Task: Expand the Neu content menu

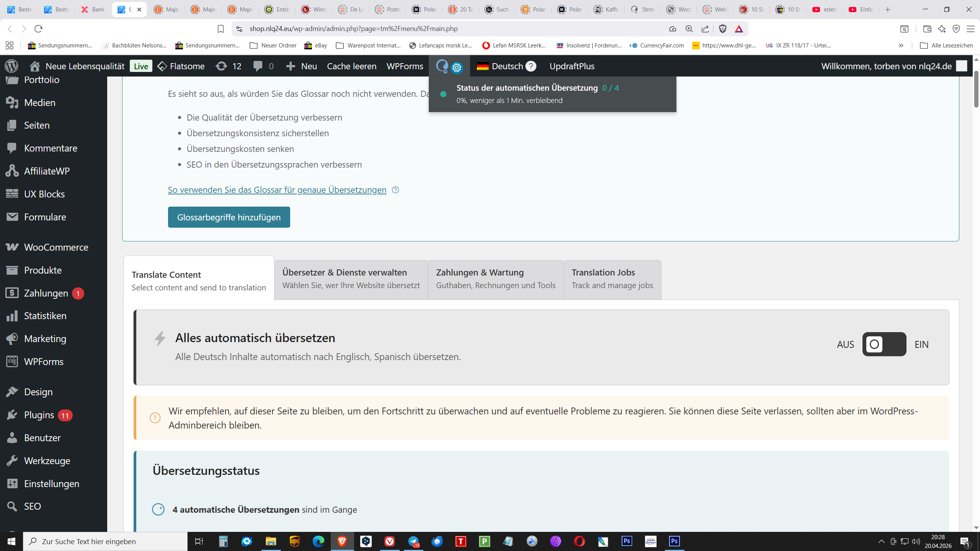Action: tap(302, 66)
